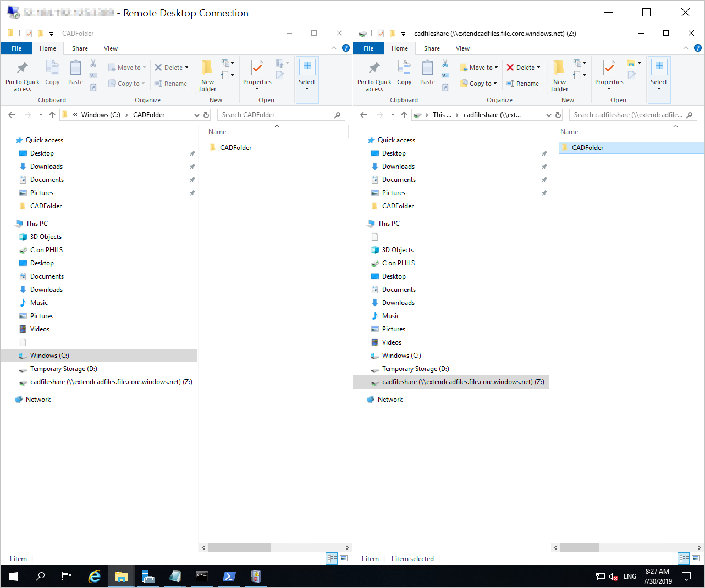Open address bar dropdown in left CADFolder window
Image resolution: width=705 pixels, height=588 pixels.
tap(196, 115)
